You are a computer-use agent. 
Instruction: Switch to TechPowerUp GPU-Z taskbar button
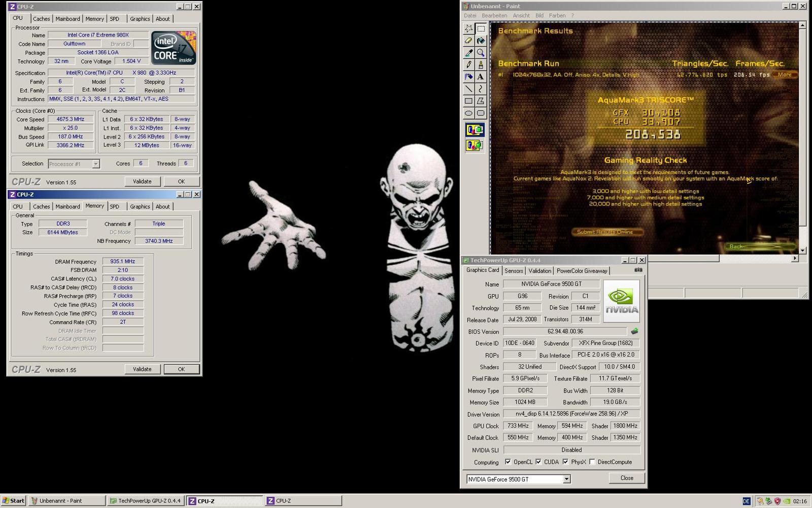click(x=146, y=501)
